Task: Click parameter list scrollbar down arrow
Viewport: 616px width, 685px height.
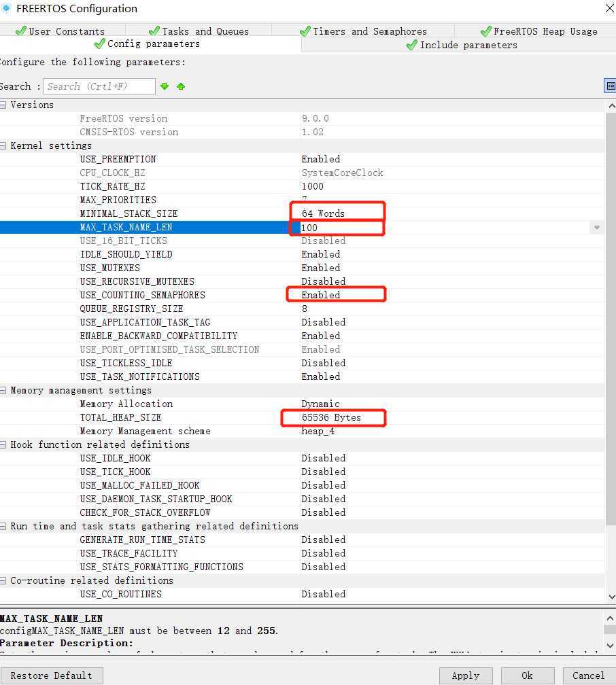Action: [x=611, y=597]
